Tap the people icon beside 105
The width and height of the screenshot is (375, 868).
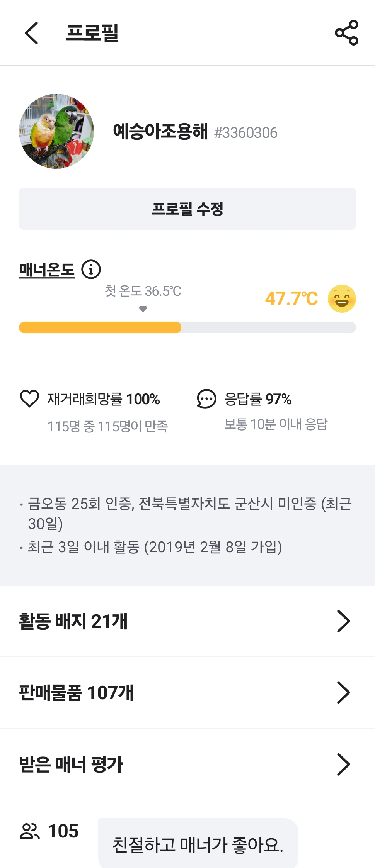pos(29,831)
